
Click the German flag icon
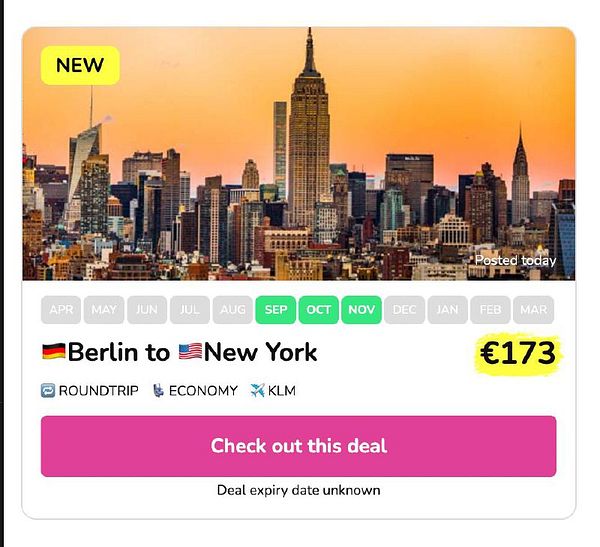click(x=54, y=351)
